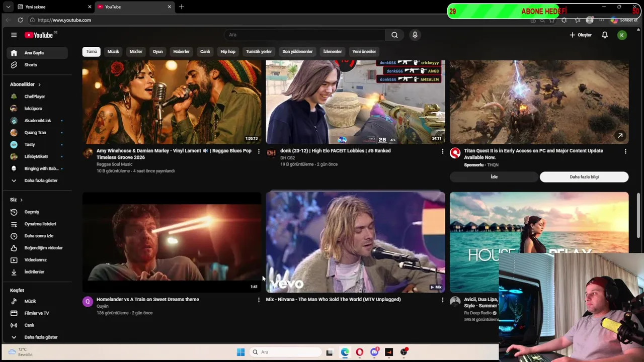644x362 pixels.
Task: Select the Müzik filter chip
Action: pyautogui.click(x=113, y=51)
